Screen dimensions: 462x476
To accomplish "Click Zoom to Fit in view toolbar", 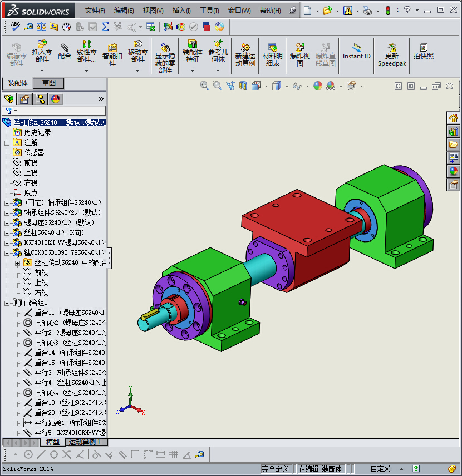I will coord(204,86).
